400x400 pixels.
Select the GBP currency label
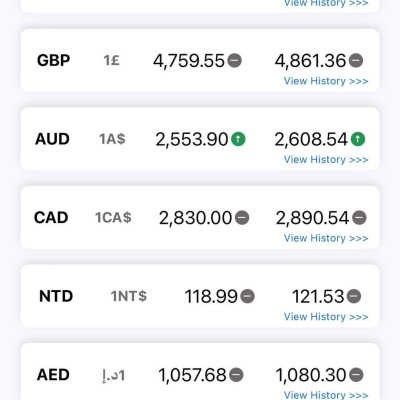point(53,61)
